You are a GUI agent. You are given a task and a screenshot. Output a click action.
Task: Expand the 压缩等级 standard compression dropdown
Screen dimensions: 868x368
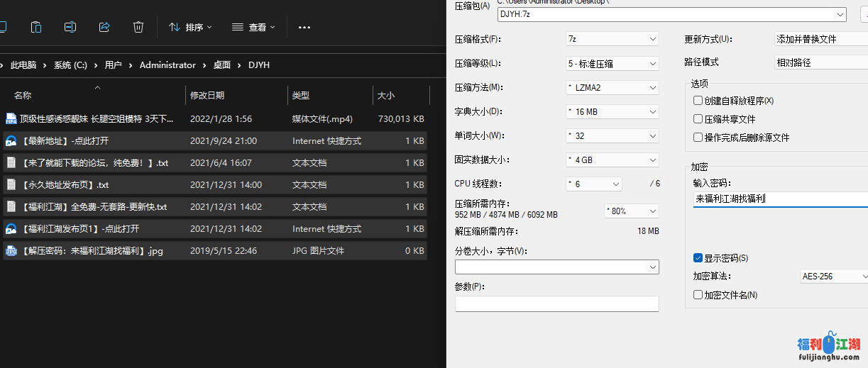tap(612, 64)
